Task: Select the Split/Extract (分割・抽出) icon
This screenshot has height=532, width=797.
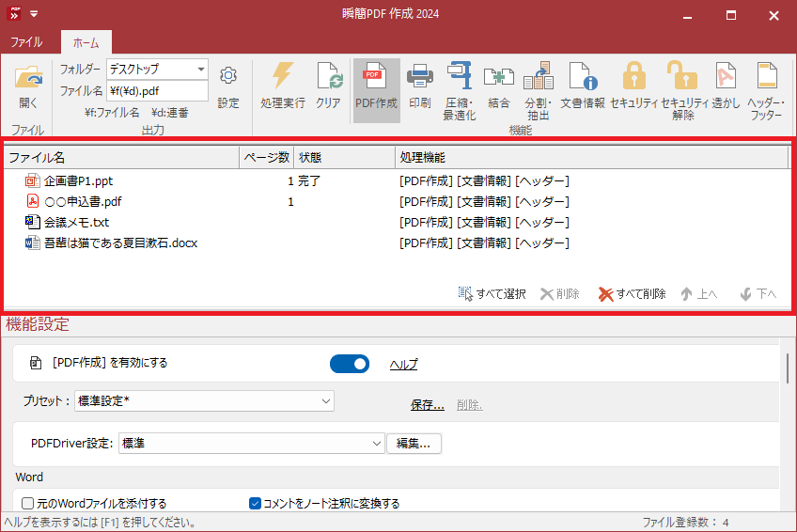Action: [539, 76]
